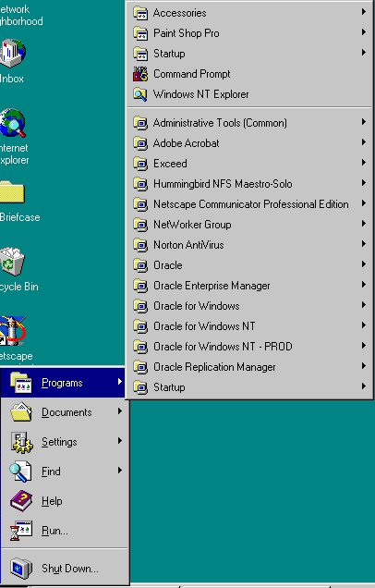Click the Oracle Enterprise Manager folder icon
The width and height of the screenshot is (375, 588).
tap(140, 286)
